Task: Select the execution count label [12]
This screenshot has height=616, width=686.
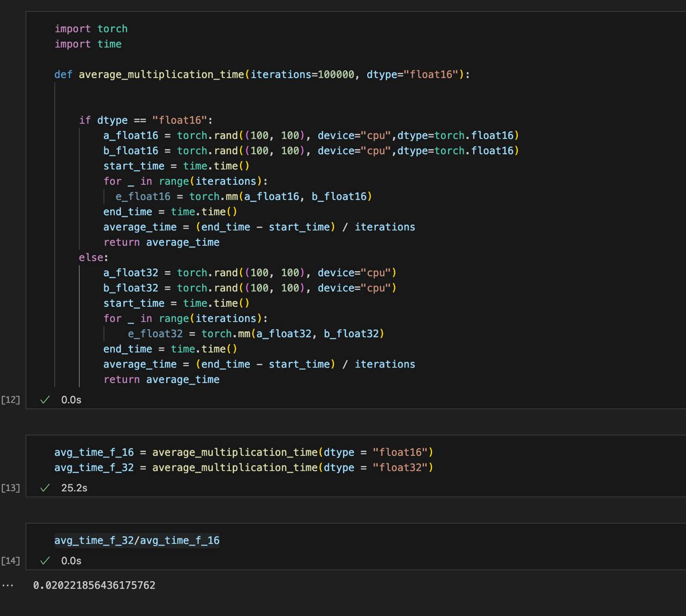Action: coord(11,399)
